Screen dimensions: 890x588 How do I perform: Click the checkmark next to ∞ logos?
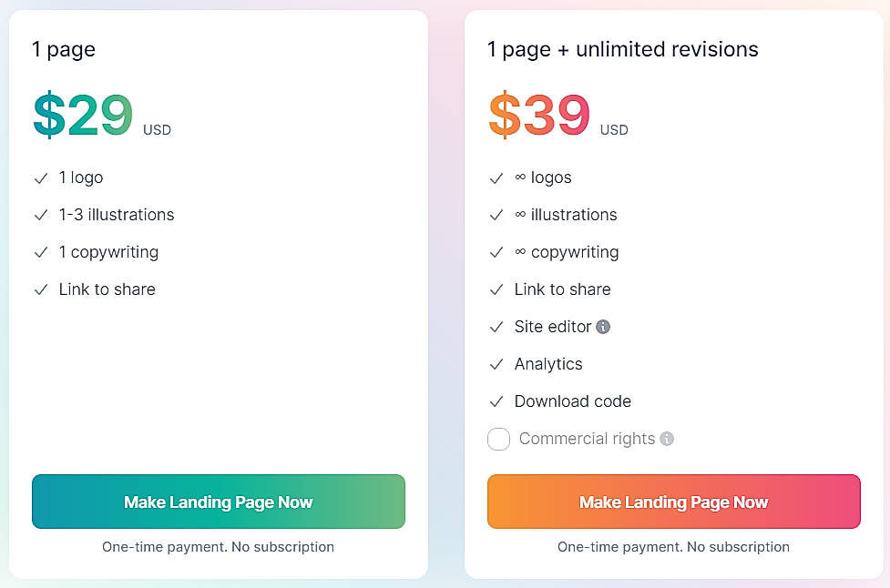[496, 177]
